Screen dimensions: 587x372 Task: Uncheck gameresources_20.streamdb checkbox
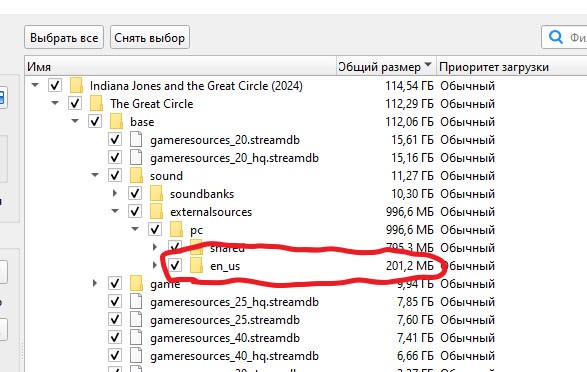pos(115,139)
